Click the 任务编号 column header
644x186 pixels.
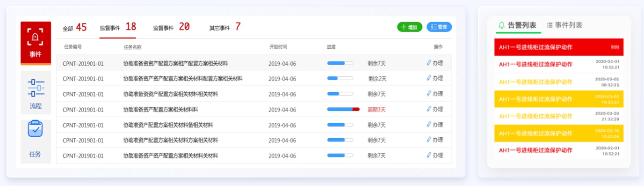click(x=73, y=47)
